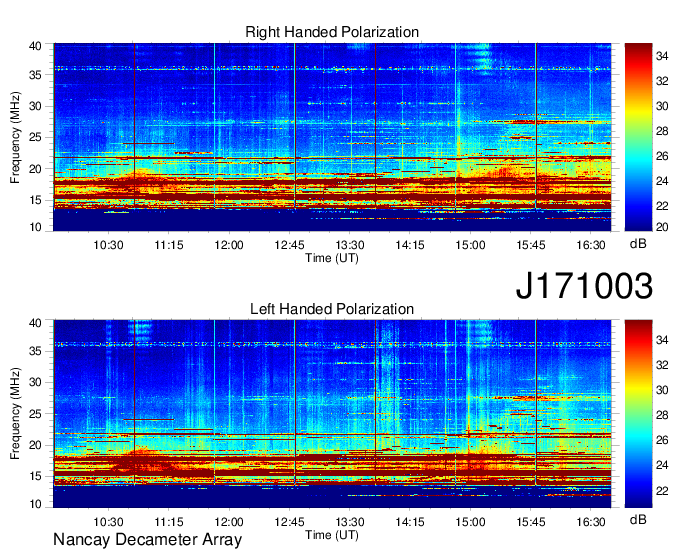Click the 25 MHz tick of Right Handed plot

[x=35, y=137]
